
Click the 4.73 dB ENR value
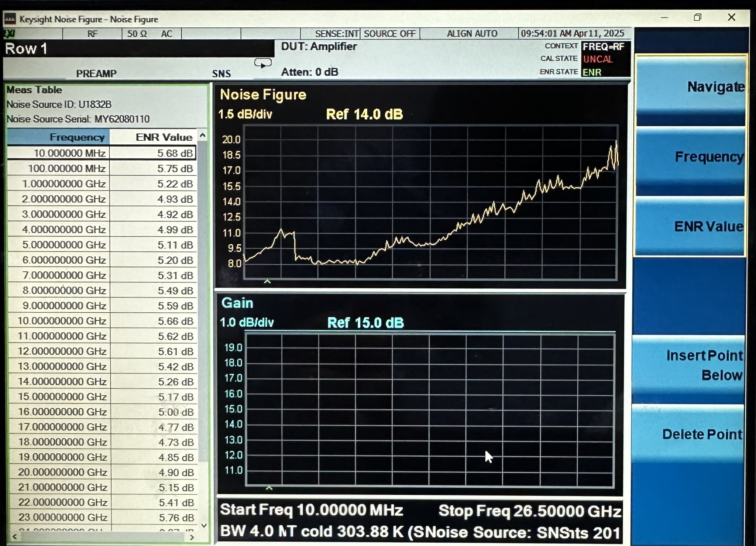[176, 442]
